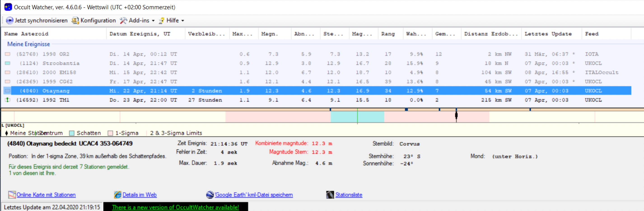Click the Online Karte mit Stationen map icon
This screenshot has height=211, width=644.
coord(12,195)
